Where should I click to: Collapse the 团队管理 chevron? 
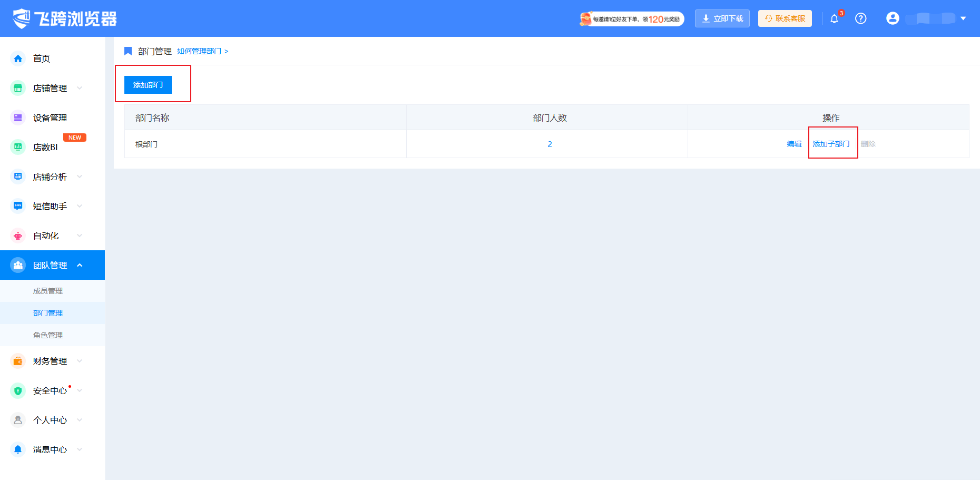click(80, 265)
